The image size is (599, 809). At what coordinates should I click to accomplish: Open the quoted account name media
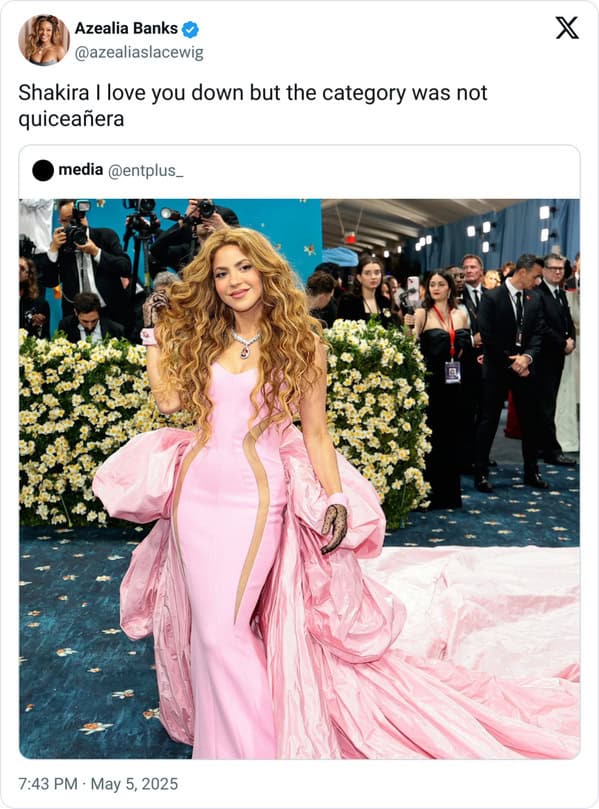pyautogui.click(x=80, y=169)
